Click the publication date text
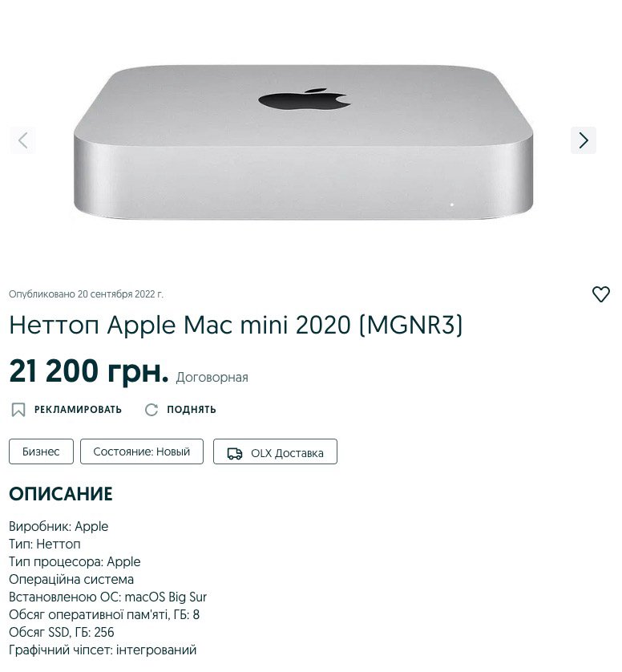This screenshot has width=622, height=672. pos(86,294)
